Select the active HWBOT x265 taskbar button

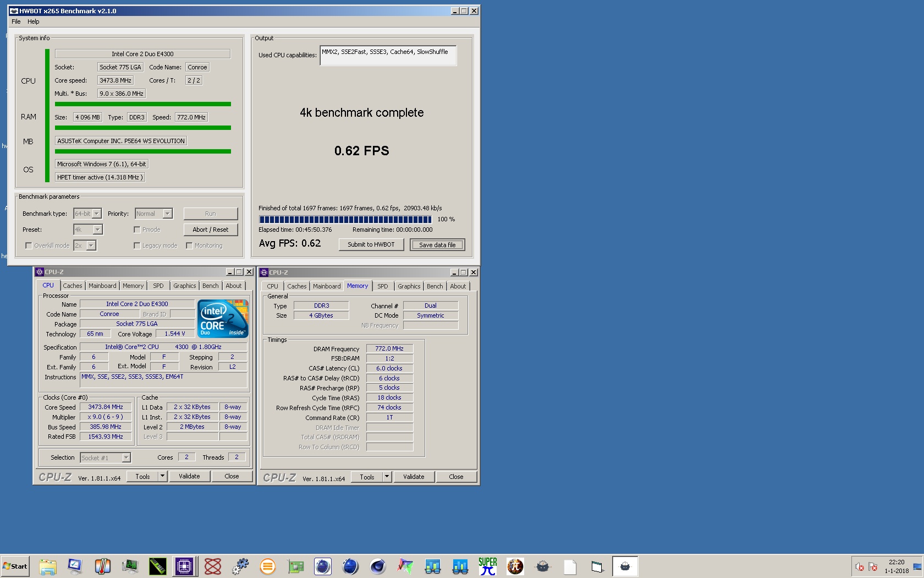pyautogui.click(x=625, y=566)
